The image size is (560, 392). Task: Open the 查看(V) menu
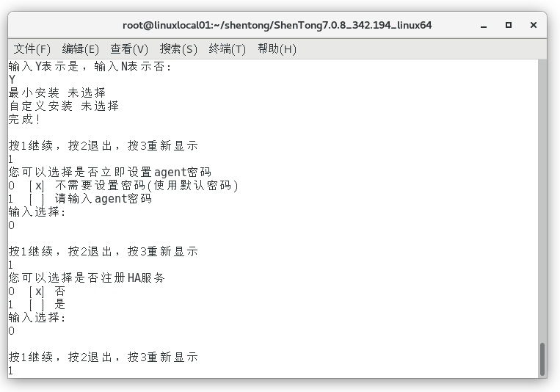(129, 48)
